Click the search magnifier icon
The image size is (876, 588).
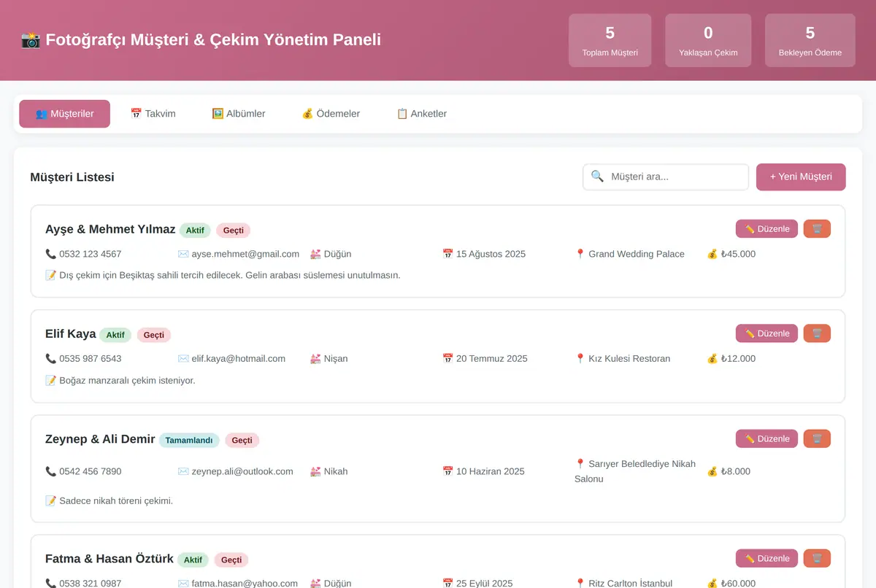click(597, 177)
